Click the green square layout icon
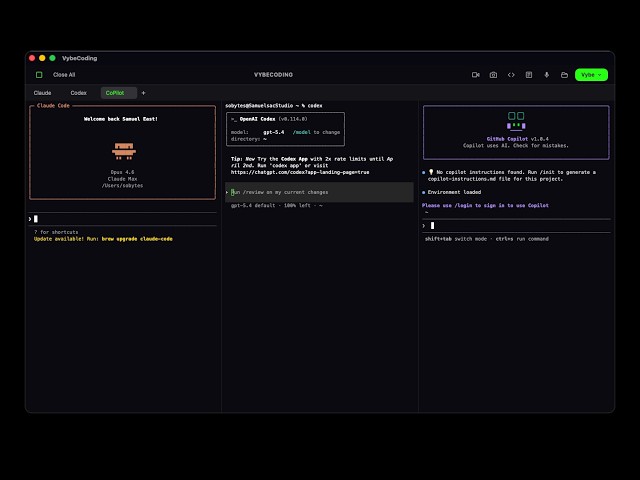The width and height of the screenshot is (640, 480). [39, 75]
